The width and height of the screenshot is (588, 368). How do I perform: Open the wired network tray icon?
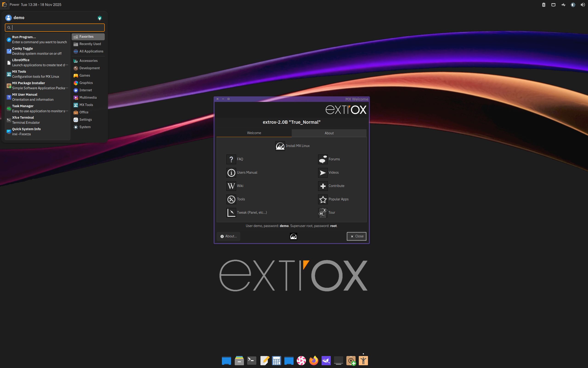coord(553,5)
